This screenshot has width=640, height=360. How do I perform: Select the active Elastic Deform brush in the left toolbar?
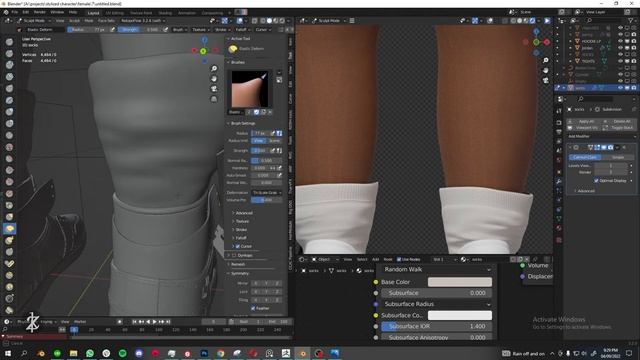coord(9,229)
